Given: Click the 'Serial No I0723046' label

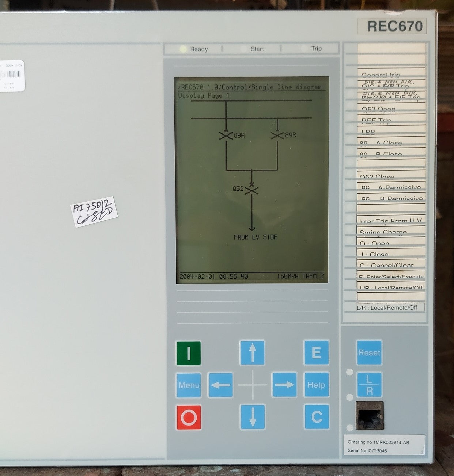Looking at the screenshot, I should [x=367, y=450].
